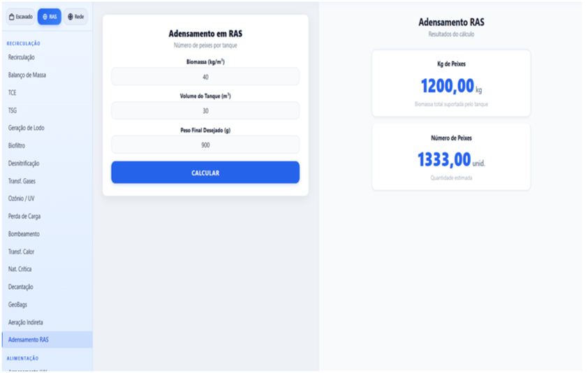Click the Volume do Tanque input field
Screen dimensions: 588x373
(x=205, y=110)
